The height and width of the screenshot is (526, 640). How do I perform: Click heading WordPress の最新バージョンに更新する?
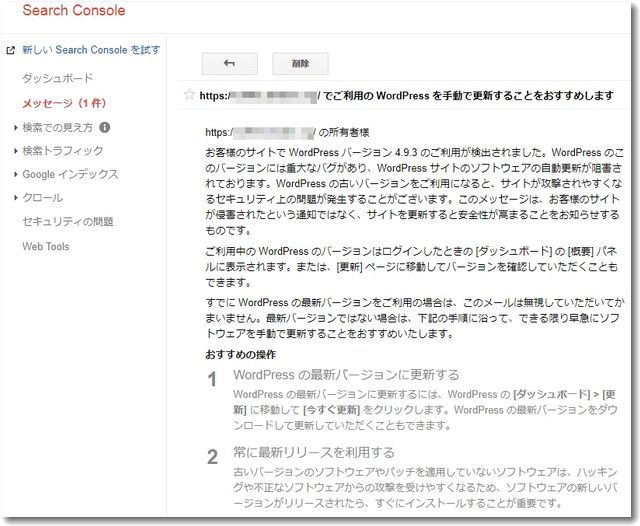point(346,375)
